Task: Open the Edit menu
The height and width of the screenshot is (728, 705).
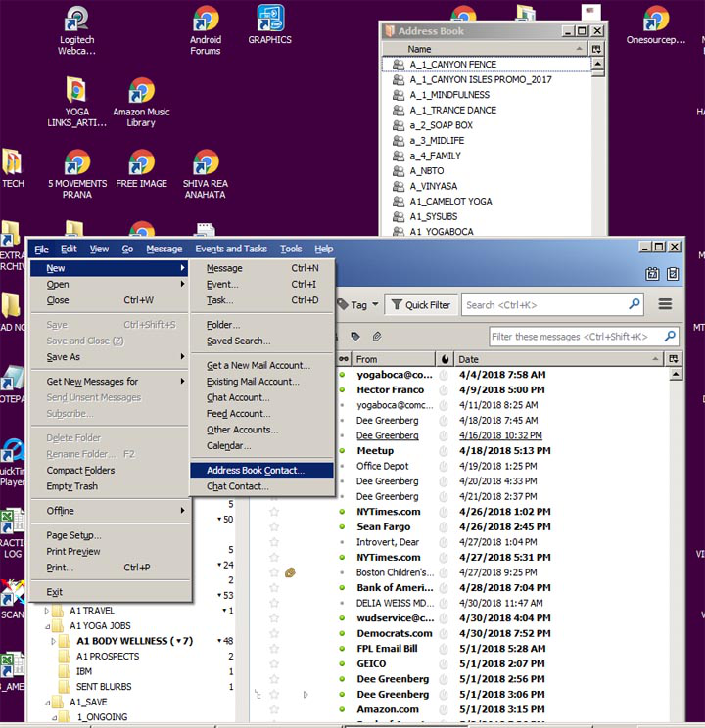Action: pos(69,249)
